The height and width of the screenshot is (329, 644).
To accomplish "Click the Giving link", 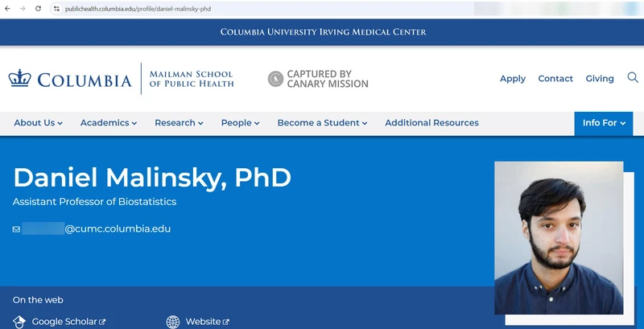I will [x=600, y=79].
